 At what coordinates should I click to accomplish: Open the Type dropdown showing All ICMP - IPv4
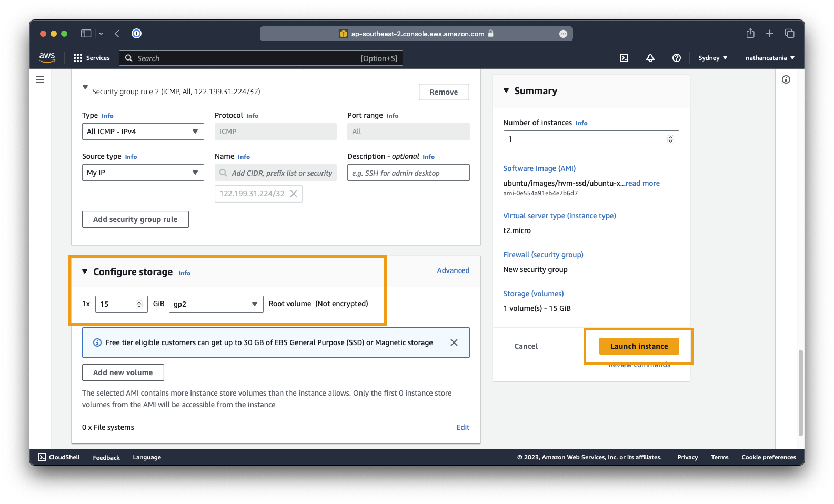pyautogui.click(x=143, y=132)
